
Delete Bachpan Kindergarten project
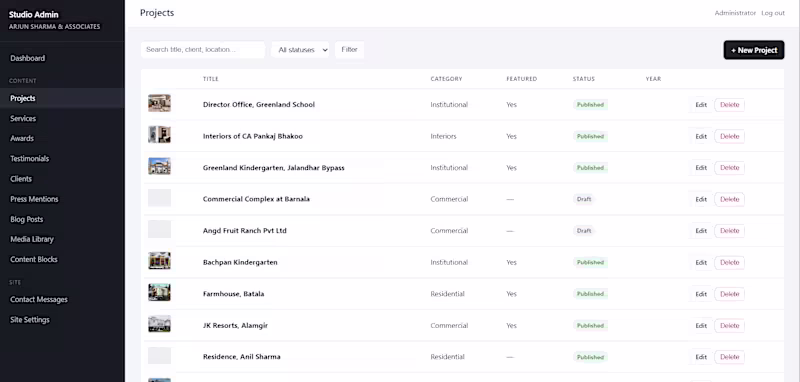[730, 263]
